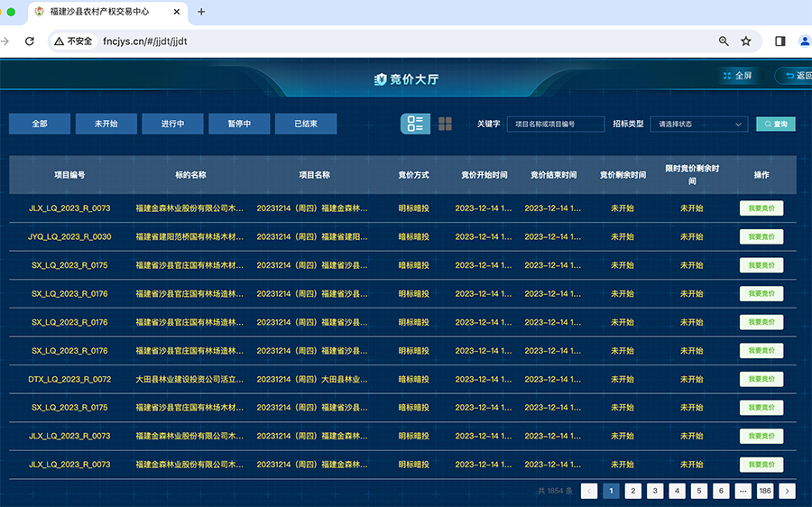This screenshot has height=507, width=812.
Task: Switch to grid view layout
Action: [x=445, y=124]
